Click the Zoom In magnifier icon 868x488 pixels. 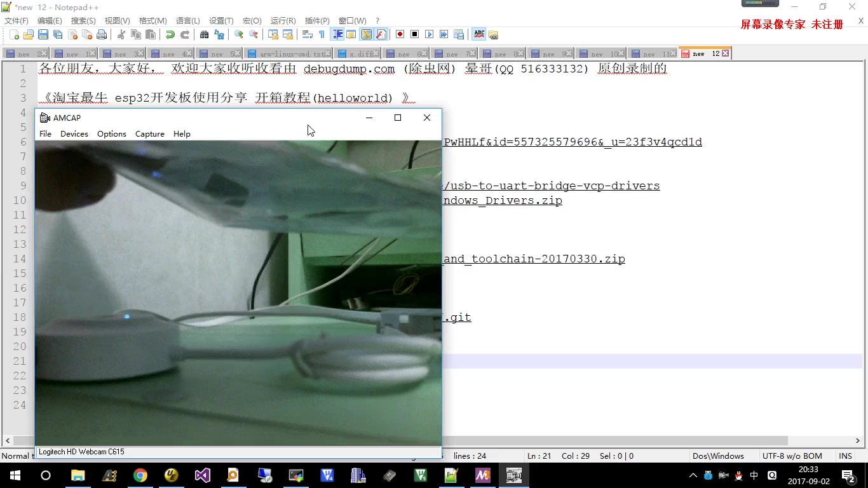point(240,34)
